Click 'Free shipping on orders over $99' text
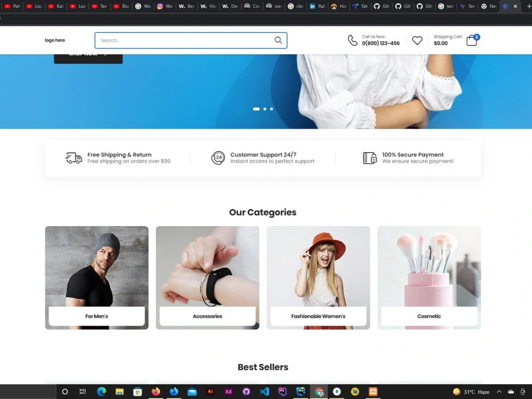Screen dimensions: 532x399 [129, 161]
